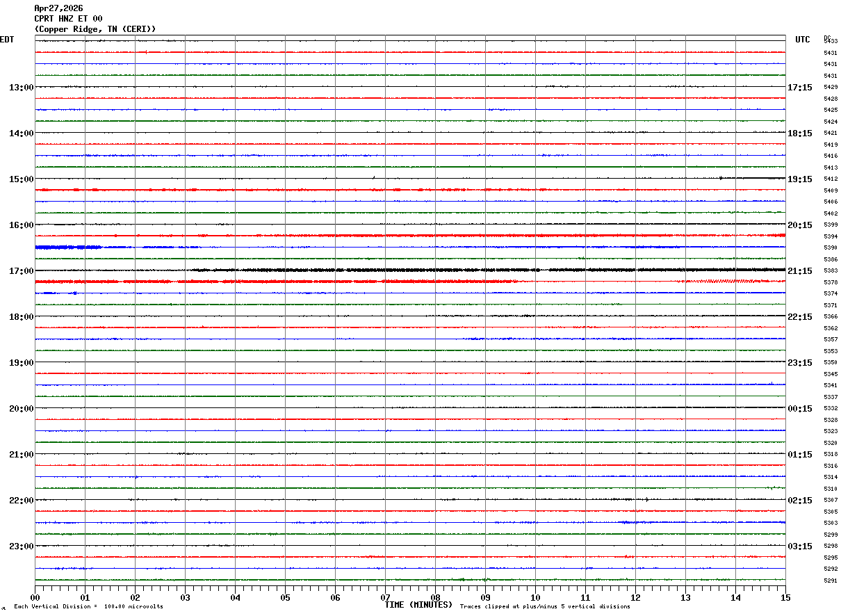Click the 17:00 EDT time label
The image size is (841, 616).
pyautogui.click(x=21, y=271)
